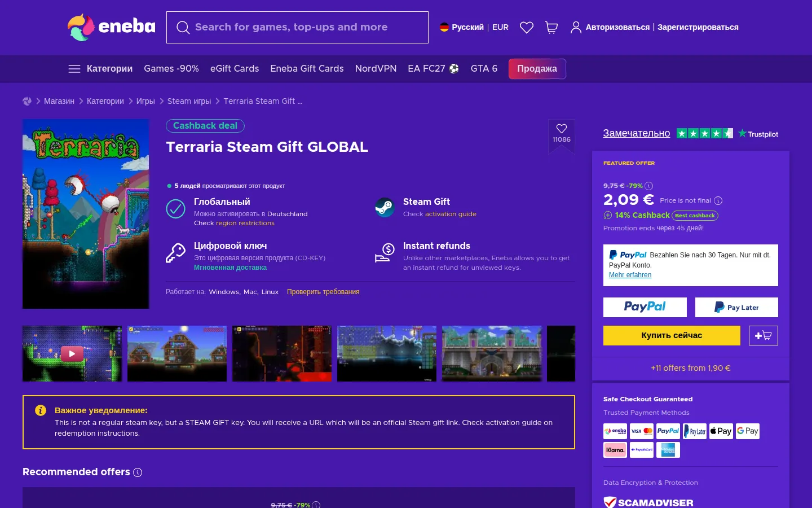Image resolution: width=812 pixels, height=508 pixels.
Task: Click the Visa Mastercard payment icon
Action: pos(642,431)
